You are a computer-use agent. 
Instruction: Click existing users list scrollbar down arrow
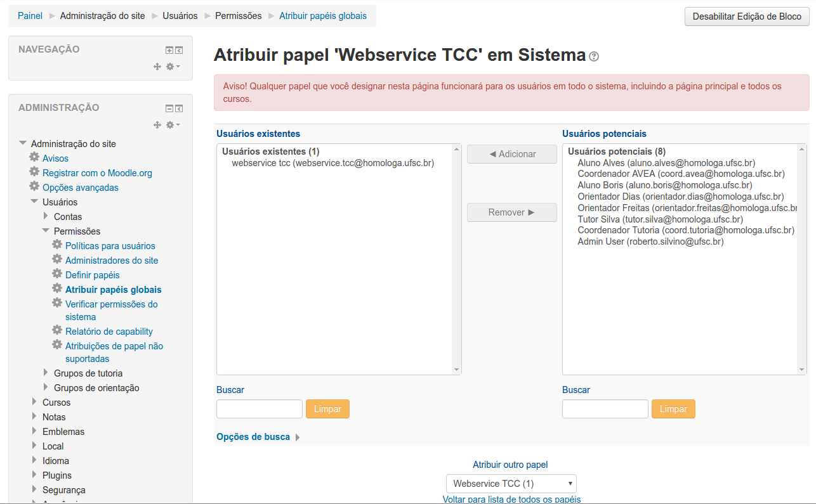(x=456, y=370)
